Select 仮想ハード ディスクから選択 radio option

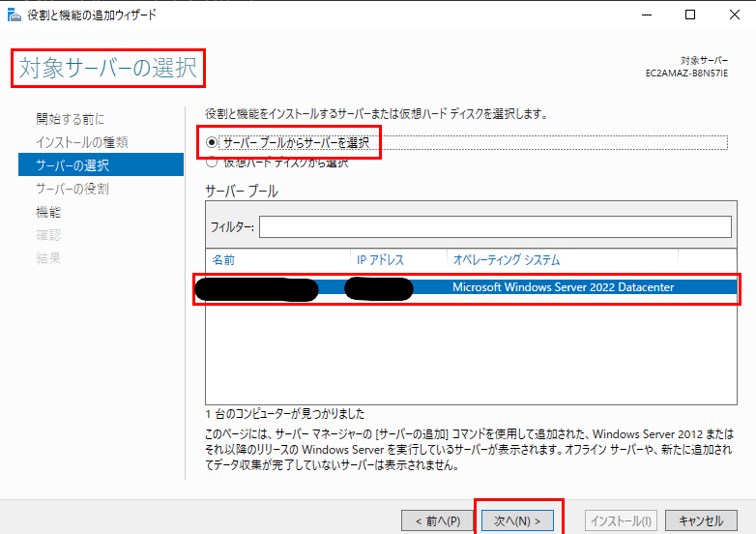coord(212,163)
